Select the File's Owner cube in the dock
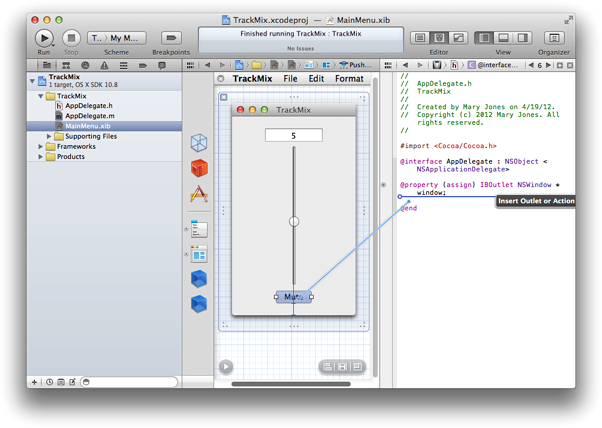 [x=199, y=143]
